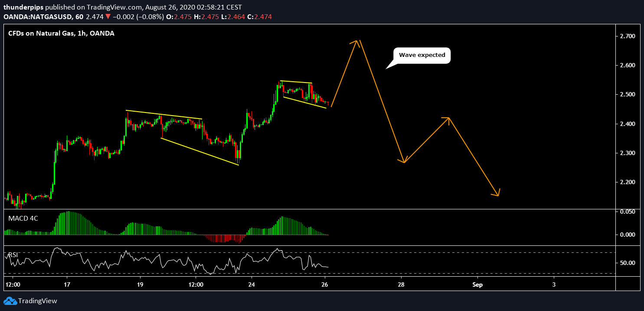The width and height of the screenshot is (644, 311).
Task: Click the 2.400 price axis label
Action: (627, 124)
